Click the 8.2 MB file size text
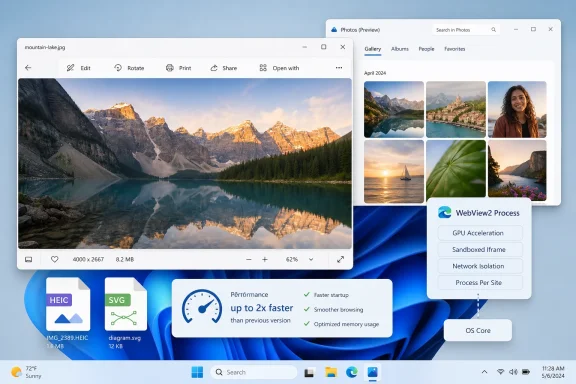 pos(125,259)
